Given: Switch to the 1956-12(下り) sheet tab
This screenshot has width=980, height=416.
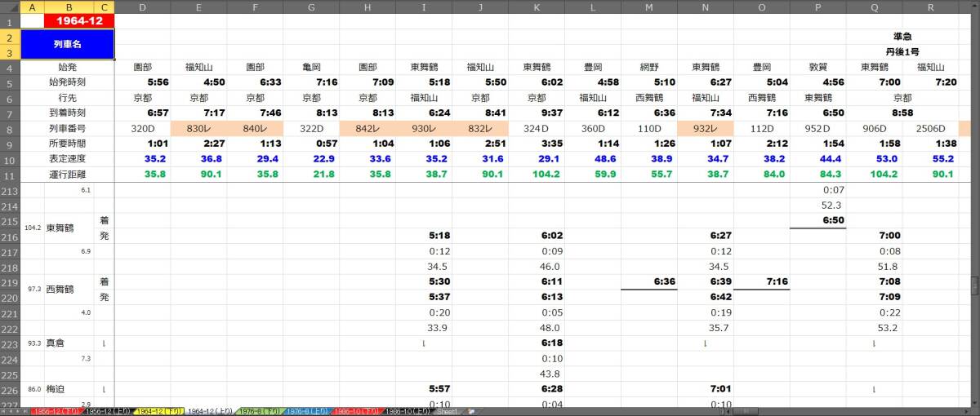Looking at the screenshot, I should (58, 412).
